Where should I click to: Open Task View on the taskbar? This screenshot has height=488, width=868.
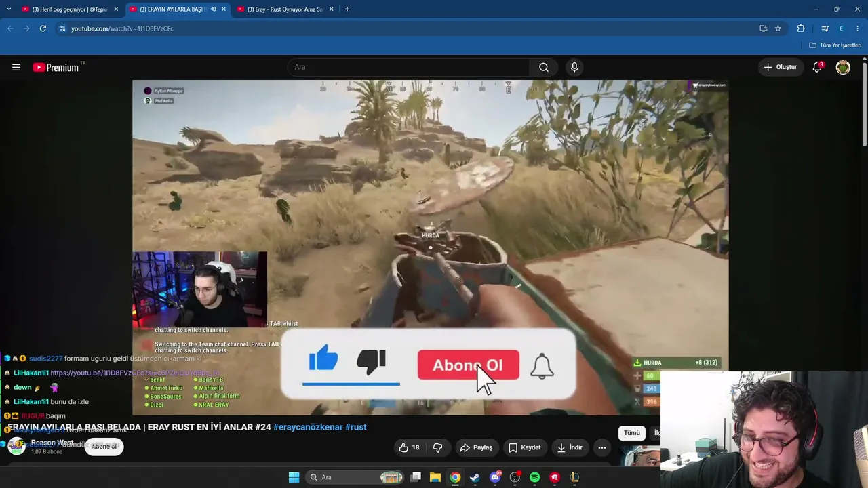[416, 477]
